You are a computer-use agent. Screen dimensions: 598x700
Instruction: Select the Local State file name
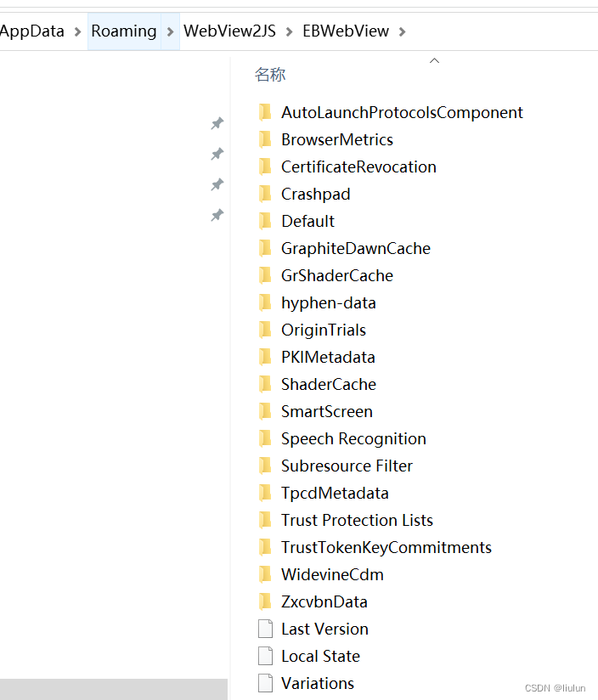coord(320,656)
